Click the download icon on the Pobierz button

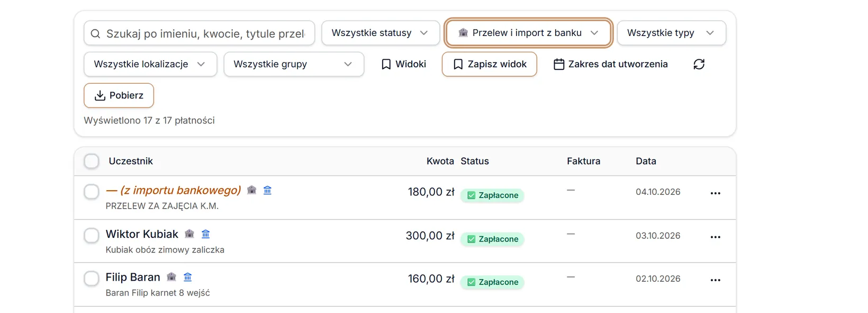coord(100,95)
